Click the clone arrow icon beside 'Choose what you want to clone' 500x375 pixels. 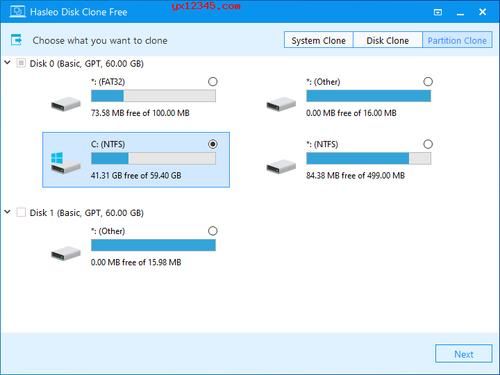[x=16, y=40]
